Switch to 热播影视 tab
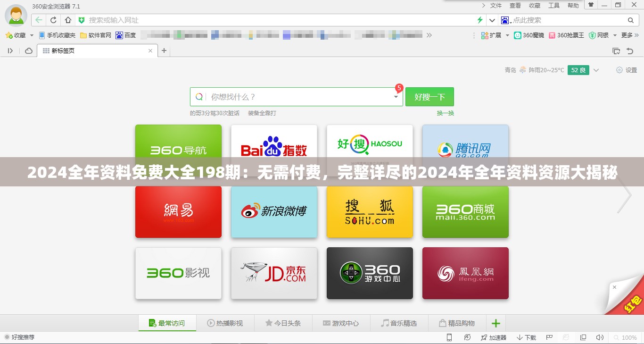This screenshot has width=644, height=344. (225, 323)
